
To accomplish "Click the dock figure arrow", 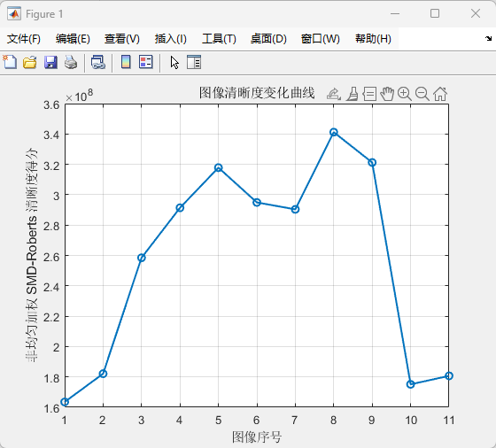I will click(x=488, y=39).
